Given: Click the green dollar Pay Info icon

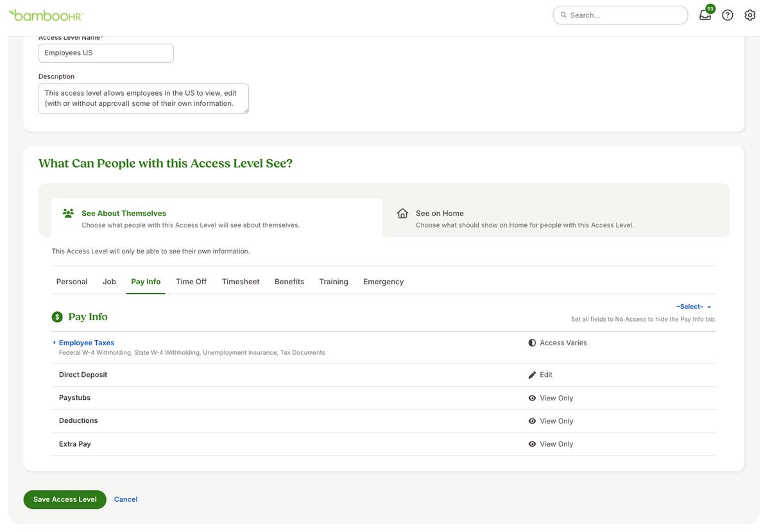Looking at the screenshot, I should [x=57, y=317].
